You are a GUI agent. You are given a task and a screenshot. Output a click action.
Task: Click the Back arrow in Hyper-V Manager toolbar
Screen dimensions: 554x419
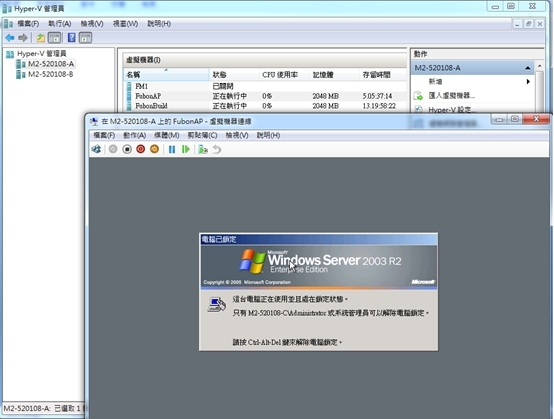[10, 38]
